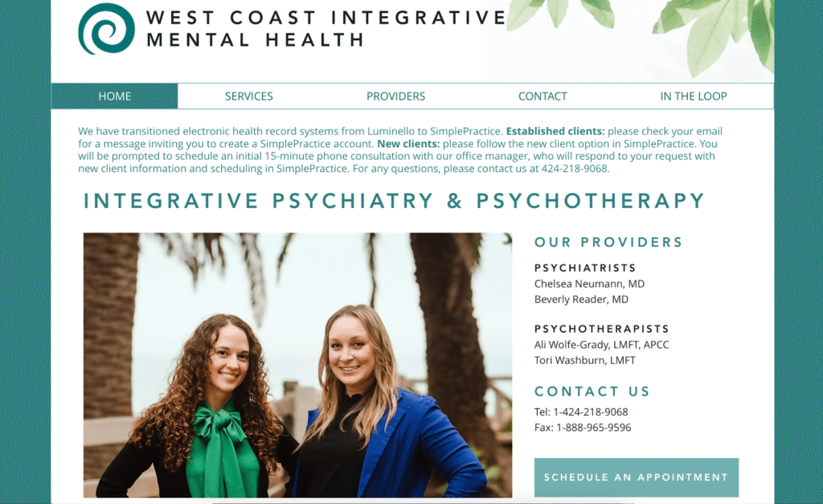Screen dimensions: 823x504
Task: Click the Tel 1-424-218-9068 number
Action: click(581, 412)
